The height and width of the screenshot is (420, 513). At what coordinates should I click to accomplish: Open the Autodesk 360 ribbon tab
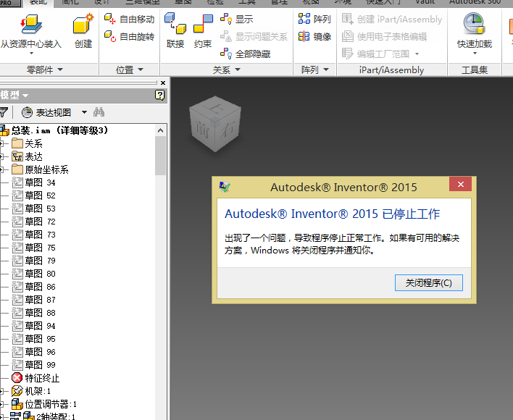coord(475,2)
